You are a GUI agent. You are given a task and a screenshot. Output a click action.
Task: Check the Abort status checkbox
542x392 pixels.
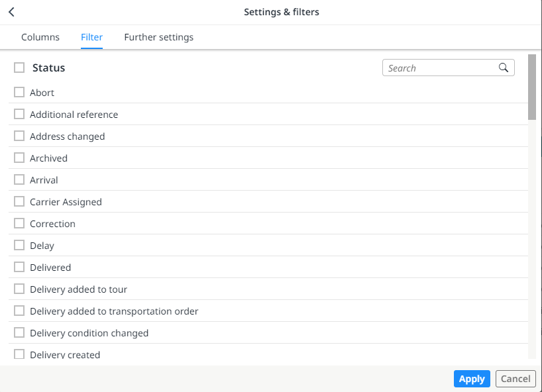[x=19, y=93]
